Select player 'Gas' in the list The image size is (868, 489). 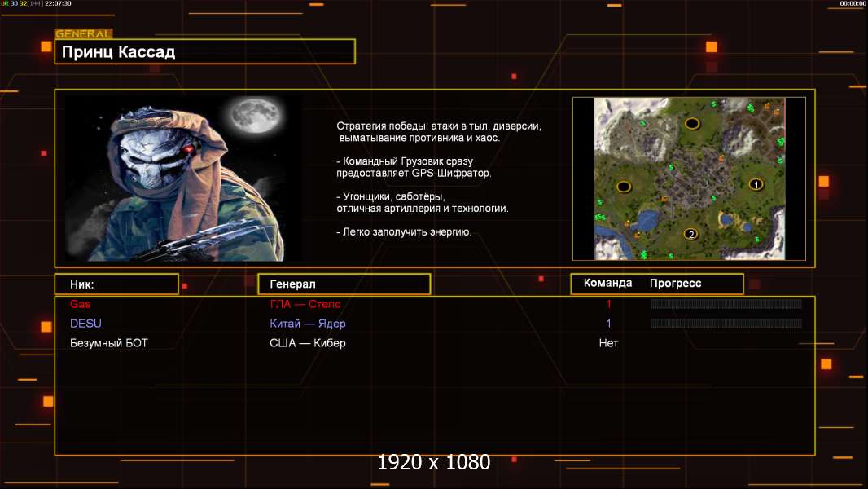(x=81, y=304)
